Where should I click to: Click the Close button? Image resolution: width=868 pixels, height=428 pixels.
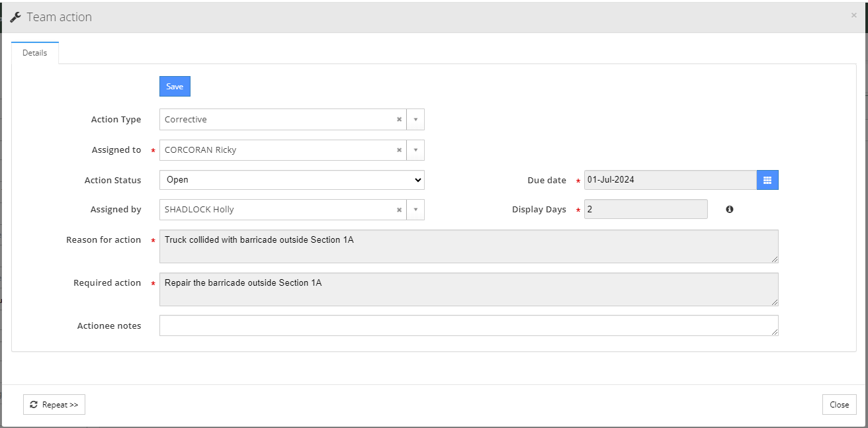click(x=839, y=404)
